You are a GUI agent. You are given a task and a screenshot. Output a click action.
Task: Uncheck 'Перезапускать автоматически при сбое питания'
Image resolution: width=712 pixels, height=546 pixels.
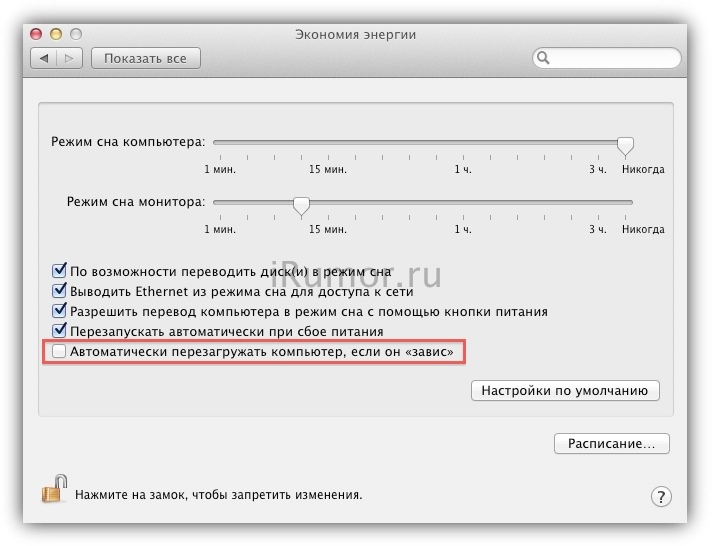pyautogui.click(x=59, y=331)
